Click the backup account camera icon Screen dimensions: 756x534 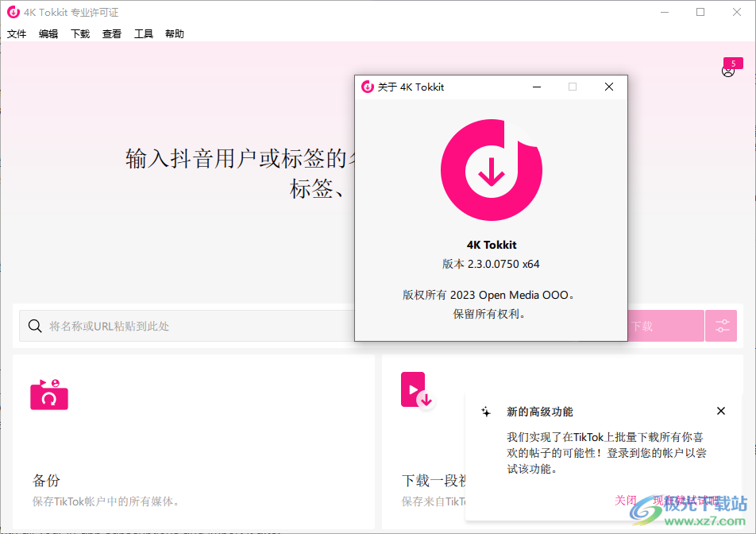tap(49, 393)
